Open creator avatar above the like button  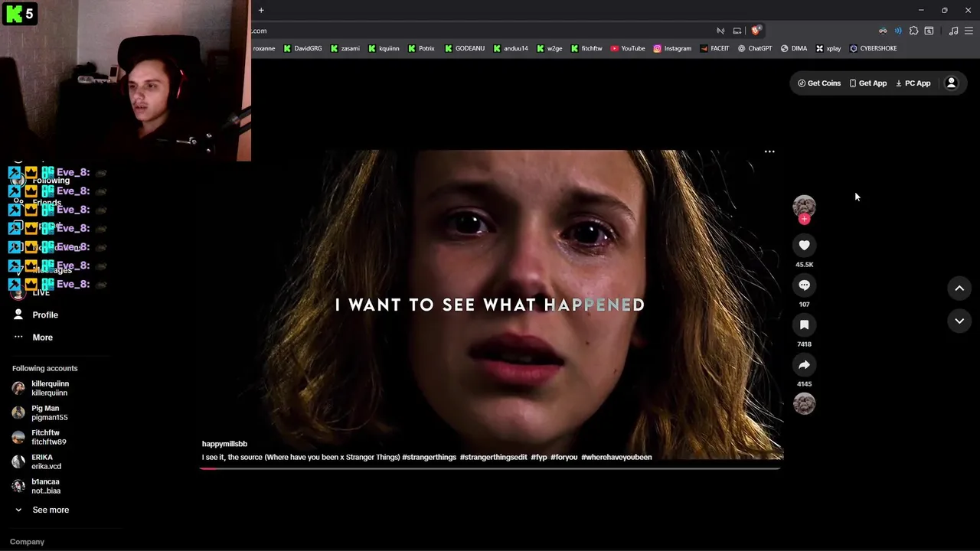coord(804,206)
